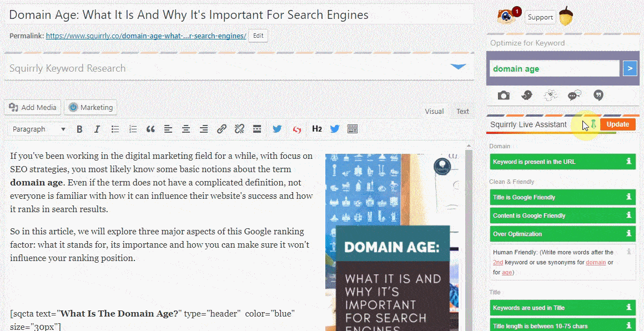The height and width of the screenshot is (331, 644).
Task: Expand Squirrly Keyword Research with blue arrow
Action: 459,67
